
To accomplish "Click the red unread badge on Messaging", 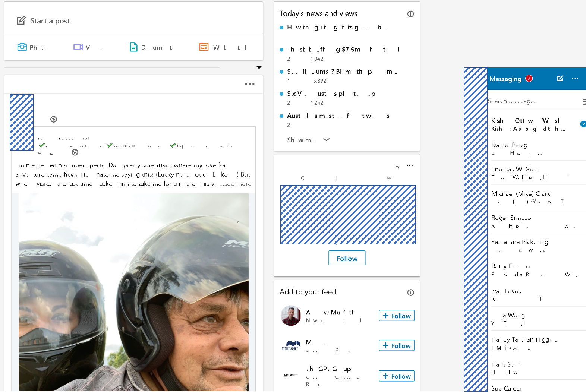I will tap(529, 78).
